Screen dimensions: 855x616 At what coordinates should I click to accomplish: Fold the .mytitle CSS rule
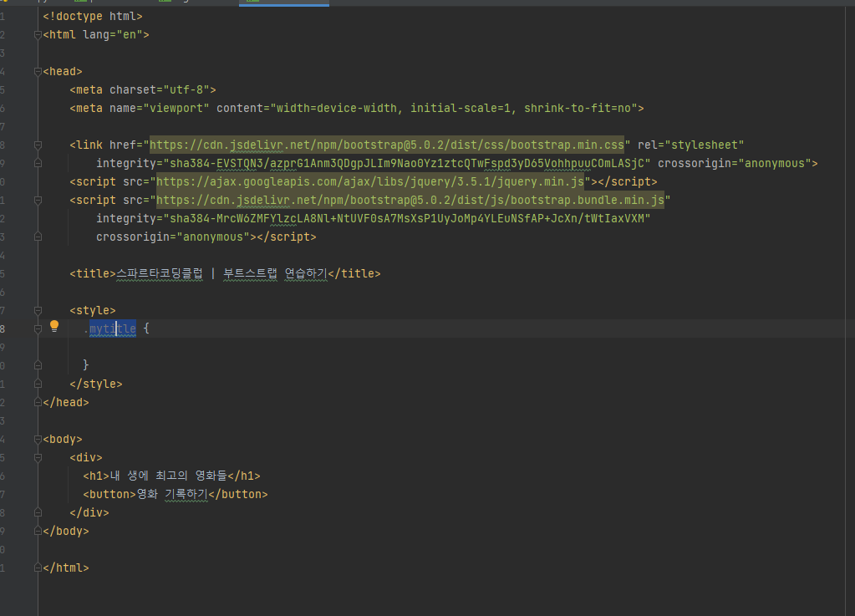coord(38,328)
